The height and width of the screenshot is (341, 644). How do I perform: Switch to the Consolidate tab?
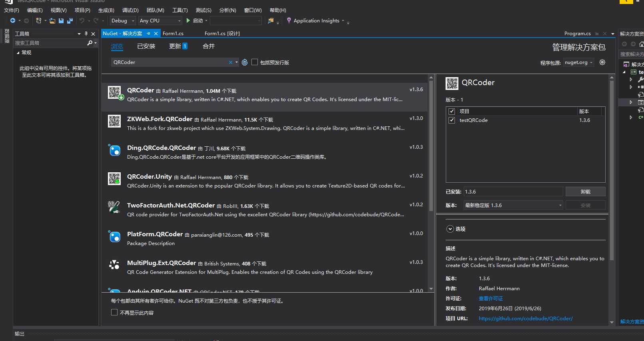(x=209, y=46)
